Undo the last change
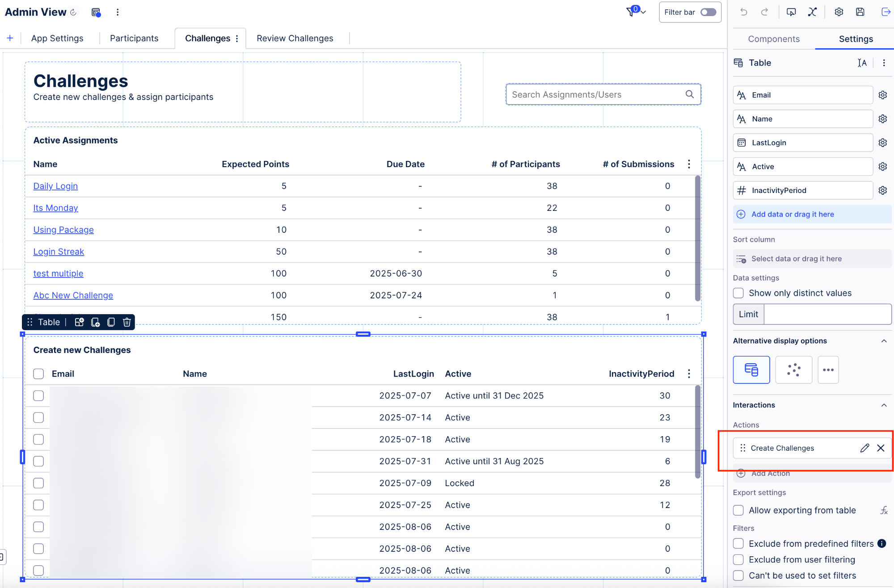 point(744,12)
